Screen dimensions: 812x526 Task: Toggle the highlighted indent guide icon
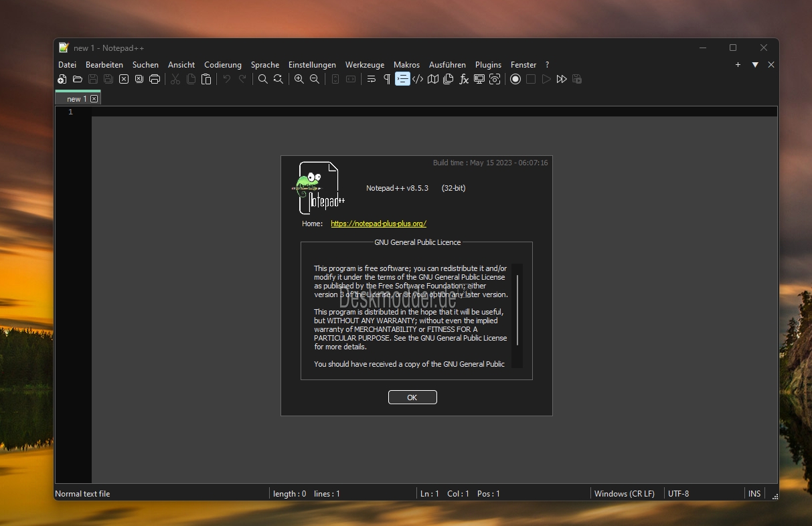[x=402, y=79]
